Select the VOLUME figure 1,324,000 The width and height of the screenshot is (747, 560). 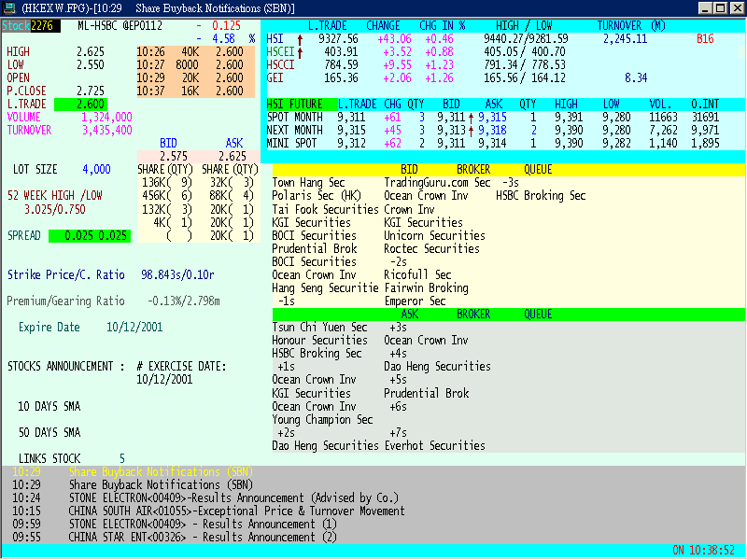point(106,118)
